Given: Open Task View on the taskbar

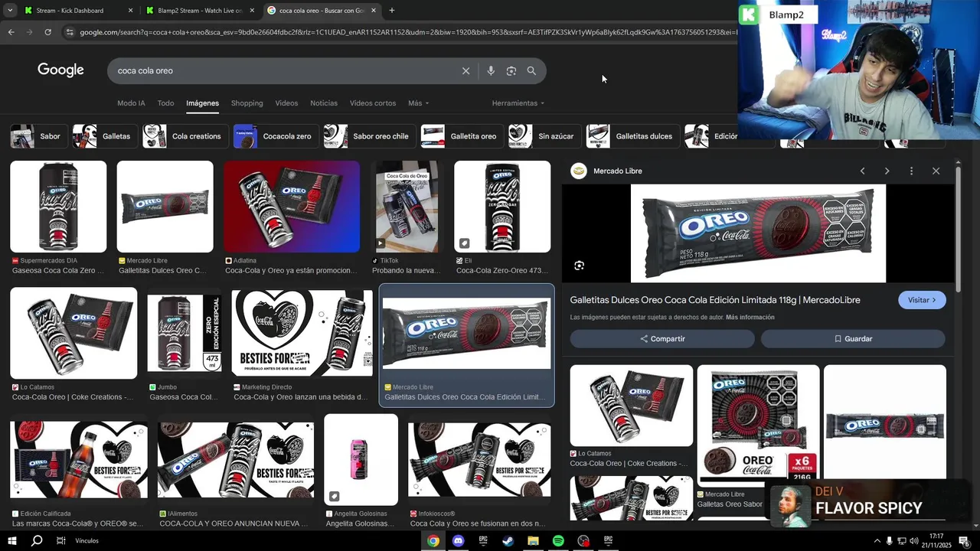Looking at the screenshot, I should click(60, 541).
